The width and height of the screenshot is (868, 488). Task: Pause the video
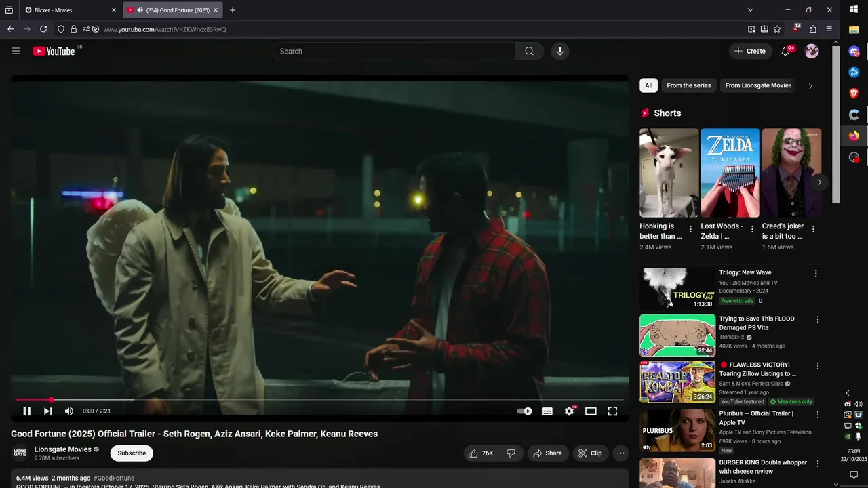27,411
